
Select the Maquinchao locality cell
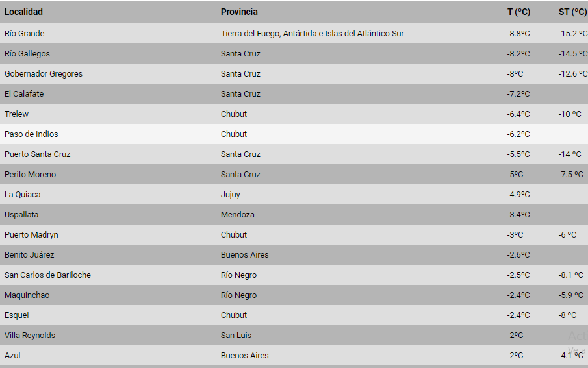pos(27,295)
